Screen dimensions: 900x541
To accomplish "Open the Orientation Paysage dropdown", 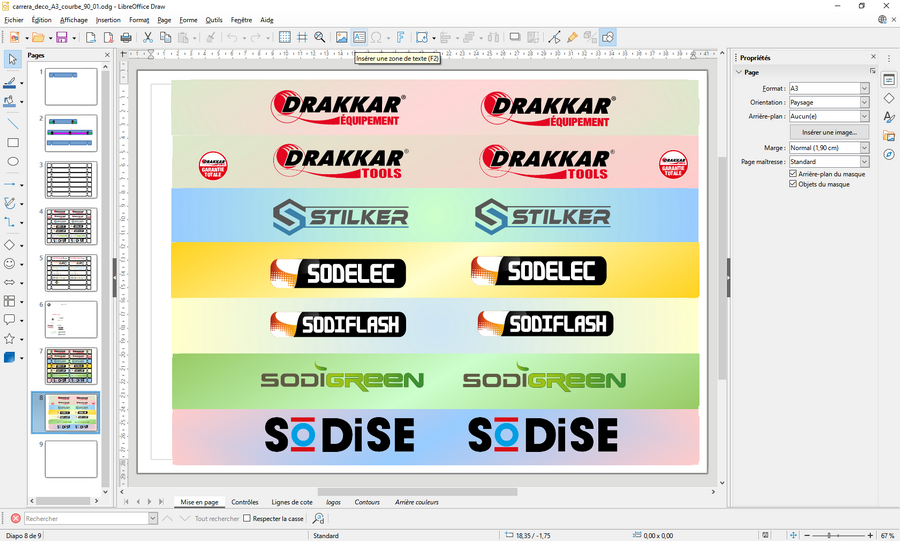I will click(864, 102).
